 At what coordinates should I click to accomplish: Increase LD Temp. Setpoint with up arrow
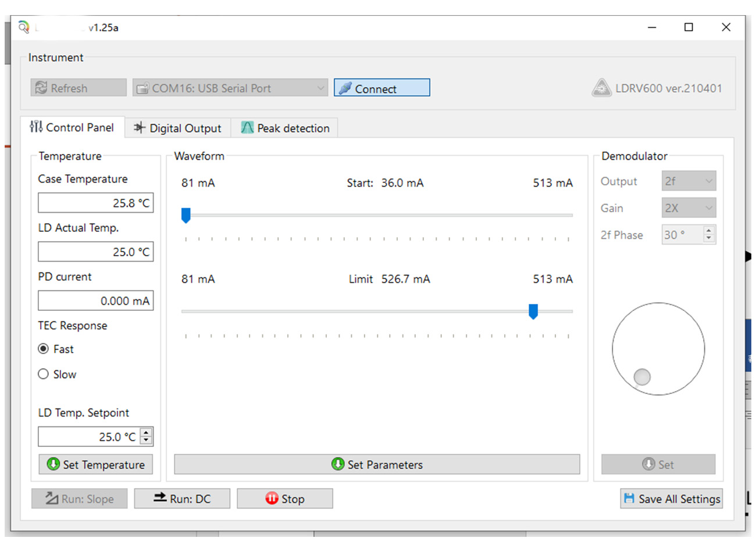point(147,432)
